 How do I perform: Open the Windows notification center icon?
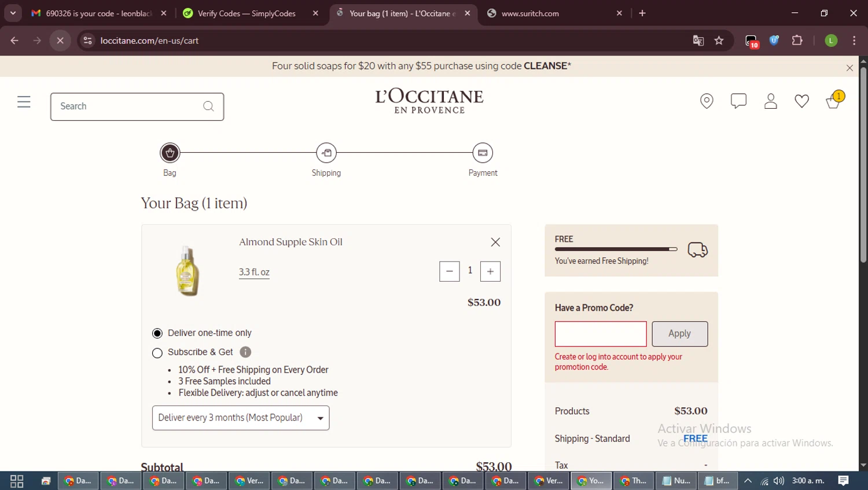(844, 481)
